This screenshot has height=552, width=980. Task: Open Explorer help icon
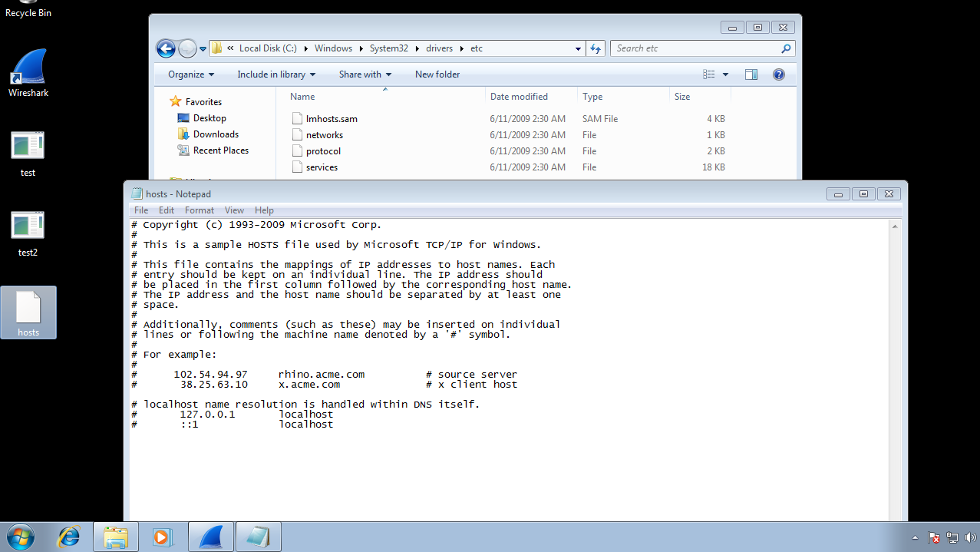[779, 74]
